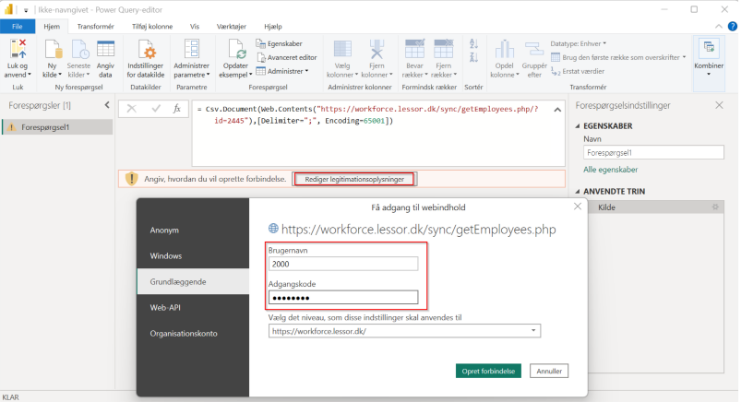Switch to the Tilføj kolonne tab
Viewport: 741px width, 402px height.
pyautogui.click(x=152, y=26)
